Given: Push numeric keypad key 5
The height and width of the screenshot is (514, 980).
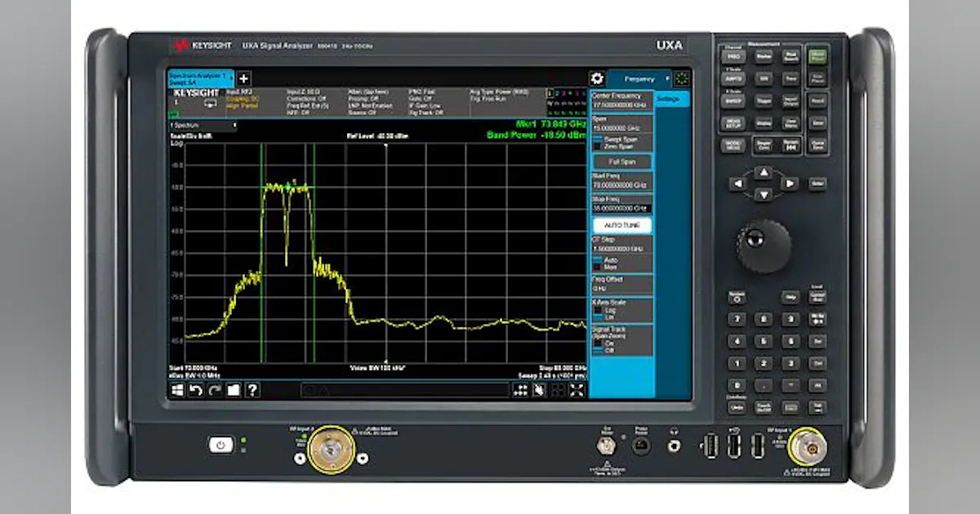Looking at the screenshot, I should pos(764,342).
